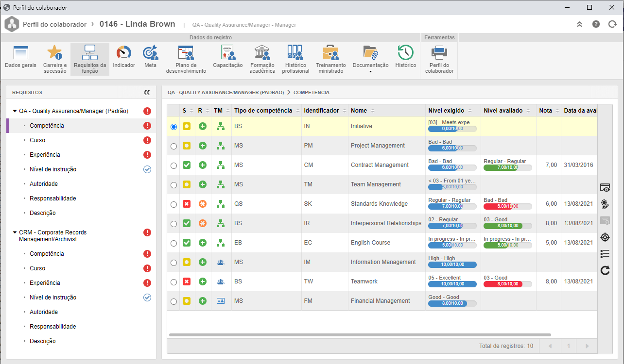The image size is (624, 364).
Task: Go to page 1 in pager
Action: click(569, 346)
